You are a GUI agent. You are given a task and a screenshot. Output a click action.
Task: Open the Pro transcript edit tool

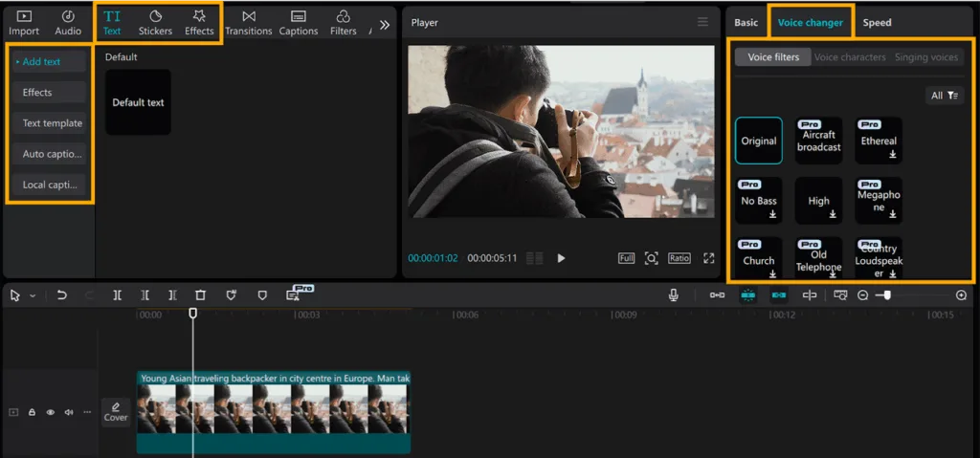[x=295, y=294]
